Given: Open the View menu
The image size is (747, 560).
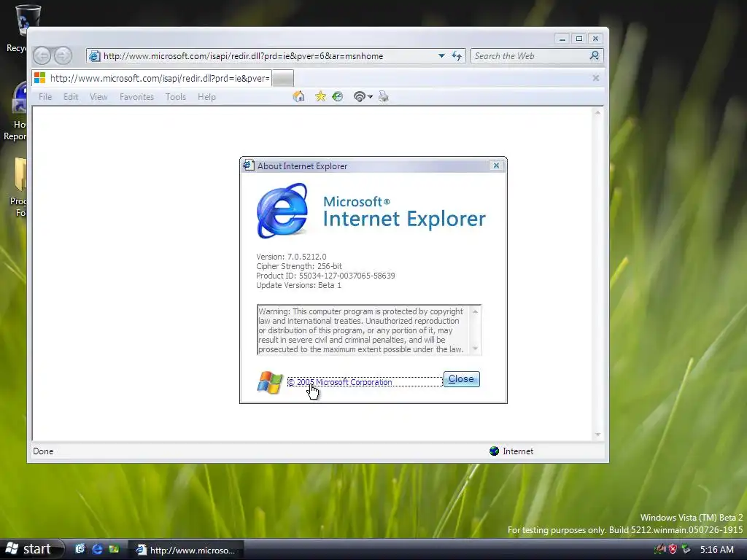Looking at the screenshot, I should 98,97.
